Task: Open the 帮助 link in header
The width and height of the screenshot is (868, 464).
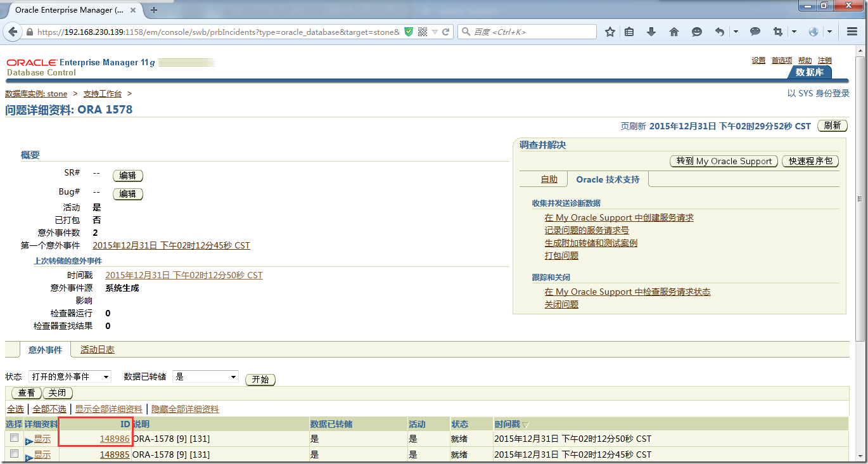Action: (805, 60)
